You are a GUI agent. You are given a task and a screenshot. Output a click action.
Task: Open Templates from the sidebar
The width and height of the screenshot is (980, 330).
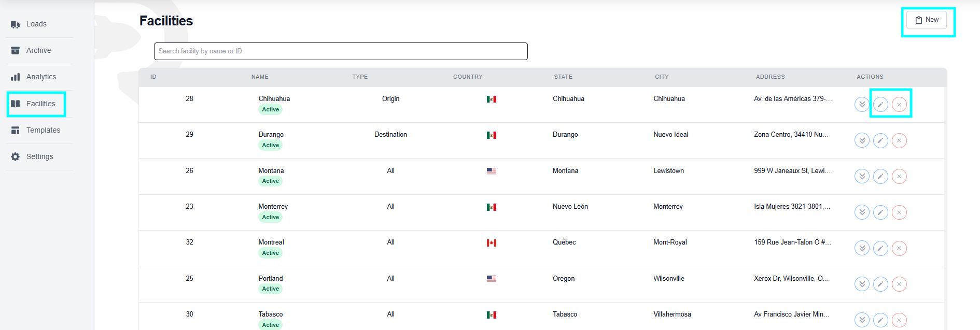[43, 131]
